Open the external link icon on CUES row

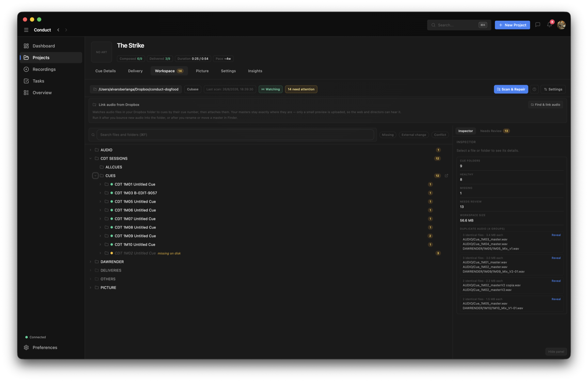[x=447, y=176]
